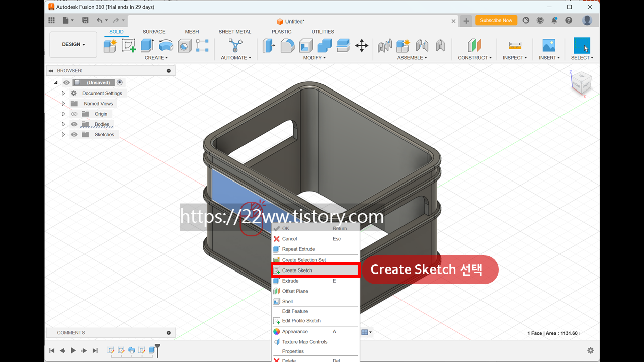Expand the Sketches tree node
The image size is (644, 362).
click(63, 135)
